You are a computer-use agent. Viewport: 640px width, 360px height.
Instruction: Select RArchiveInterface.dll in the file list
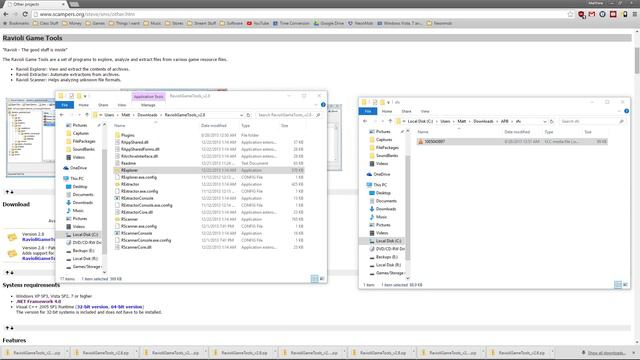(139, 156)
